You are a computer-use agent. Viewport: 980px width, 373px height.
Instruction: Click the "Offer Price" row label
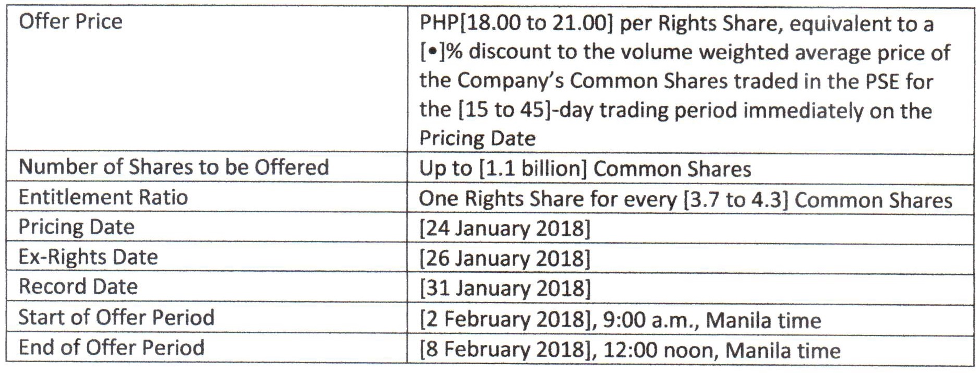point(70,21)
